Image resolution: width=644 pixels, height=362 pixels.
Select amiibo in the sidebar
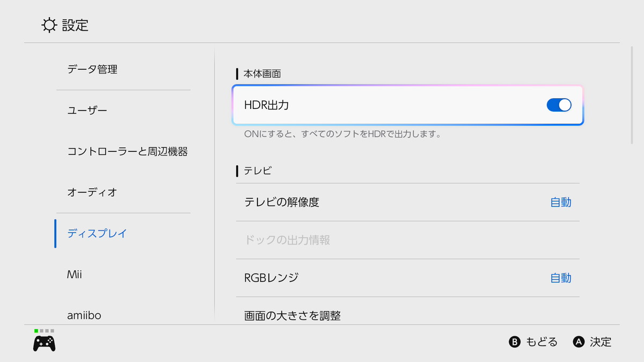(x=84, y=315)
